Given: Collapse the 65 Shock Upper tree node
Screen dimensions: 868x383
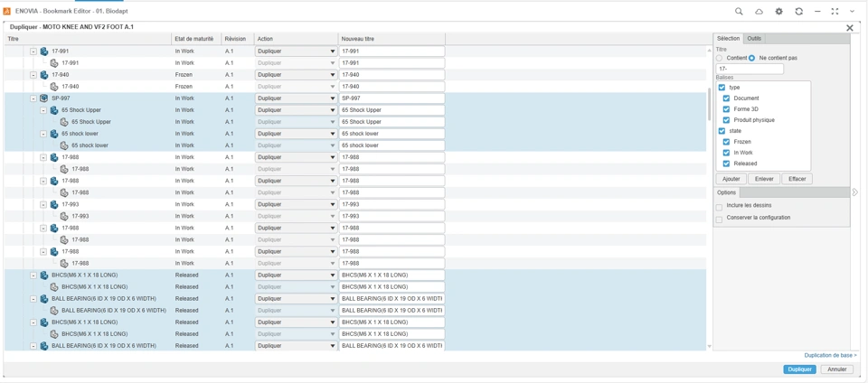Looking at the screenshot, I should coord(43,110).
